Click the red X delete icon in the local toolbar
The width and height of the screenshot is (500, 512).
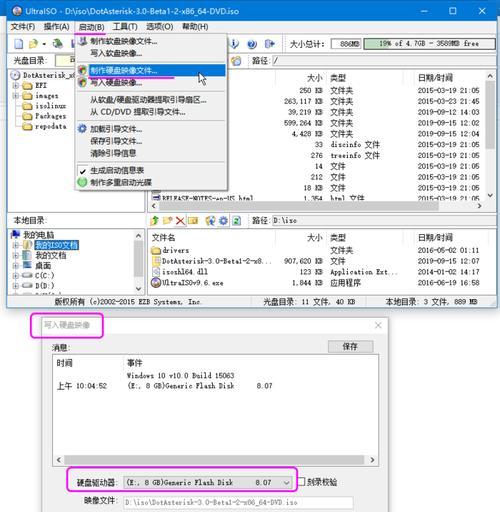coord(180,221)
